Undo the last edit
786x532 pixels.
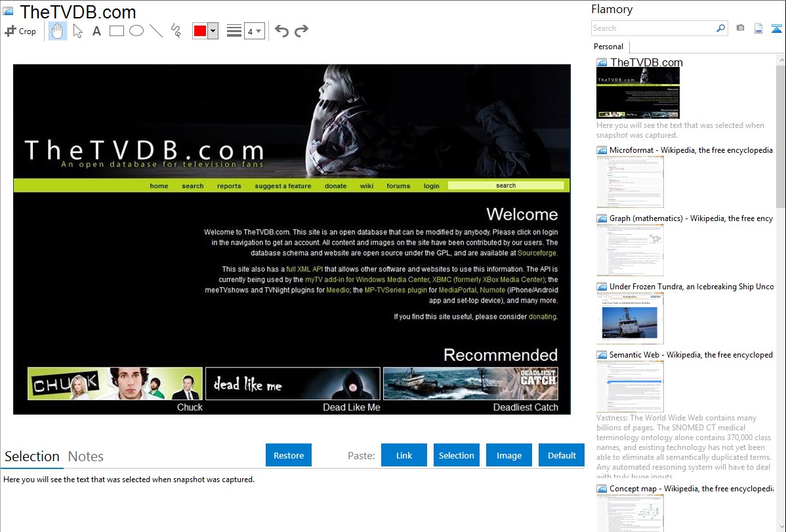click(x=281, y=31)
